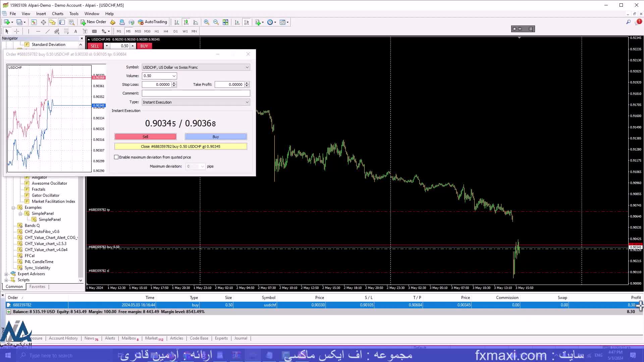Collapse the Examples folder in Navigator

click(13, 208)
